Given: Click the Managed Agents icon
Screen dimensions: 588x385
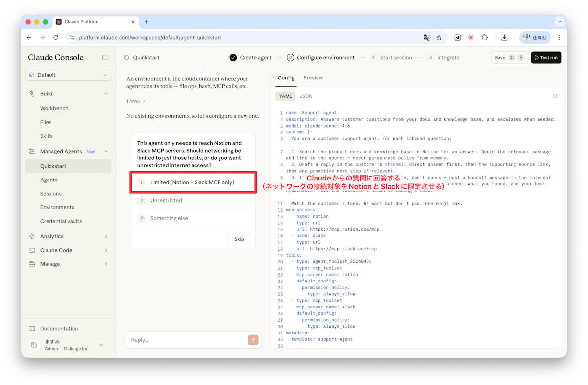Looking at the screenshot, I should [32, 151].
